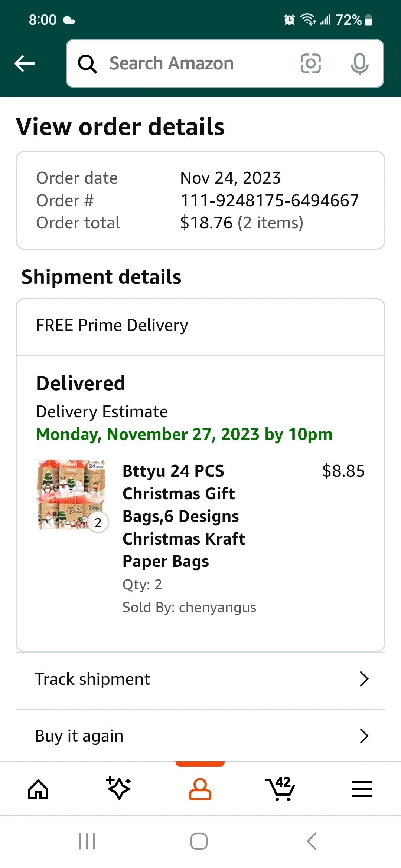401x868 pixels.
Task: Tap the microphone voice search icon
Action: (x=359, y=63)
